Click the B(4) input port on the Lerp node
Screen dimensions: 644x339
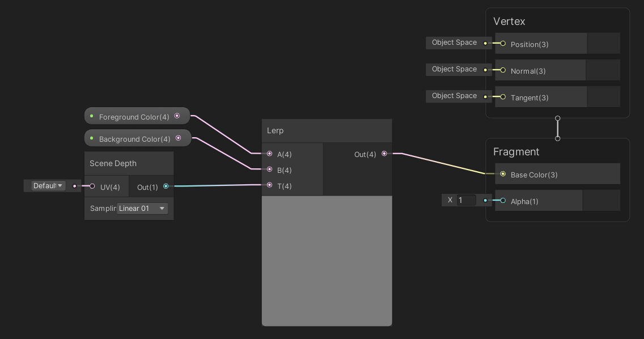click(269, 169)
